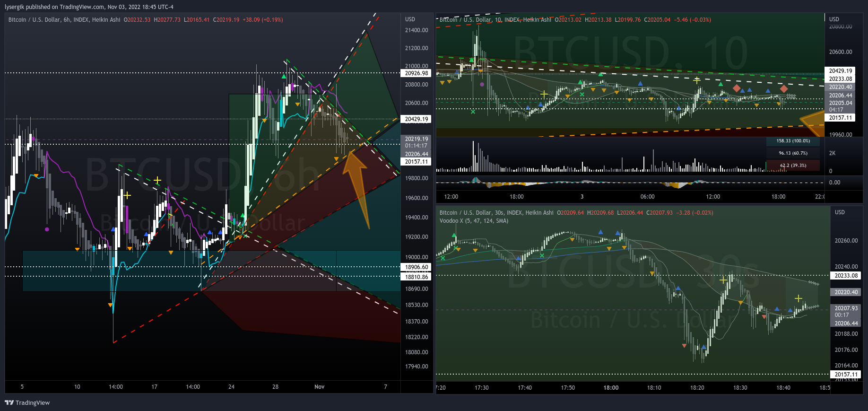
Task: Click the 18906.60 price label on 6h chart
Action: tap(416, 267)
